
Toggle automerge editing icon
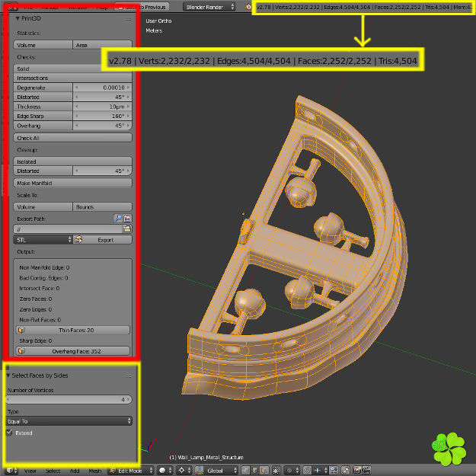click(x=345, y=470)
